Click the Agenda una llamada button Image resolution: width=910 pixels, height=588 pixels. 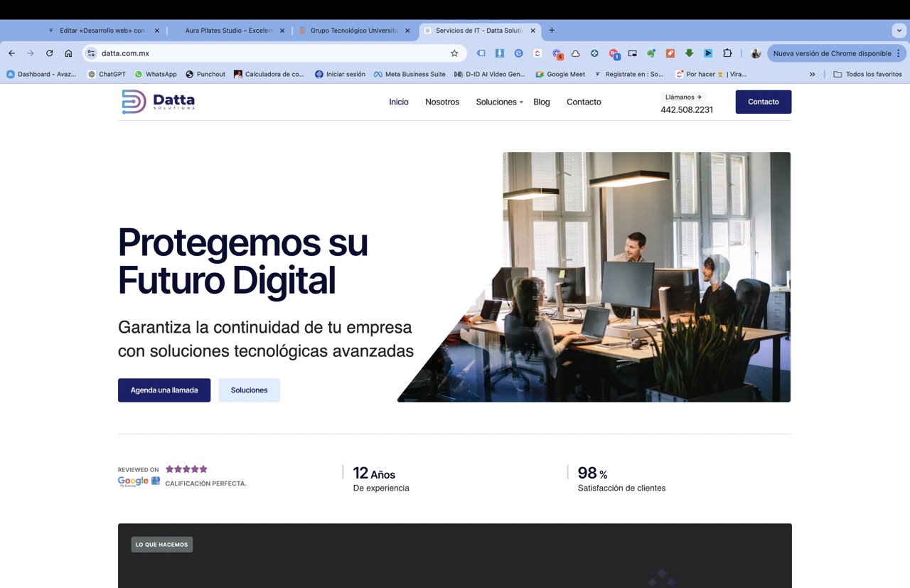pyautogui.click(x=164, y=390)
